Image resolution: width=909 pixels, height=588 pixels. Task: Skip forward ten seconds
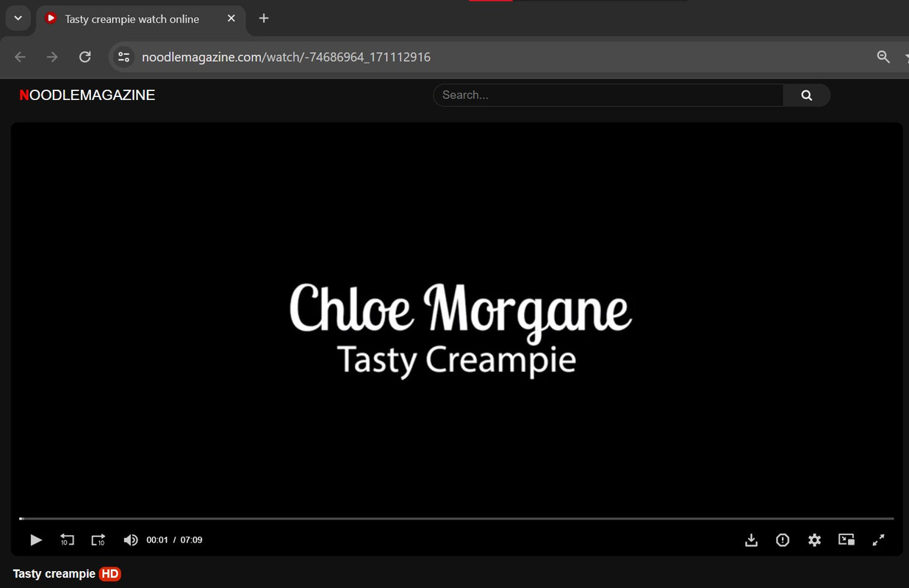pos(98,540)
